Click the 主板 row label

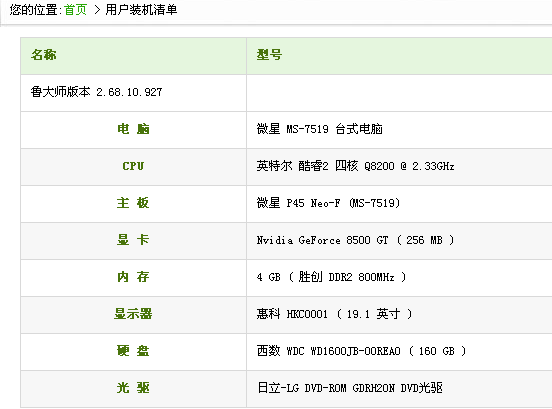tap(133, 203)
